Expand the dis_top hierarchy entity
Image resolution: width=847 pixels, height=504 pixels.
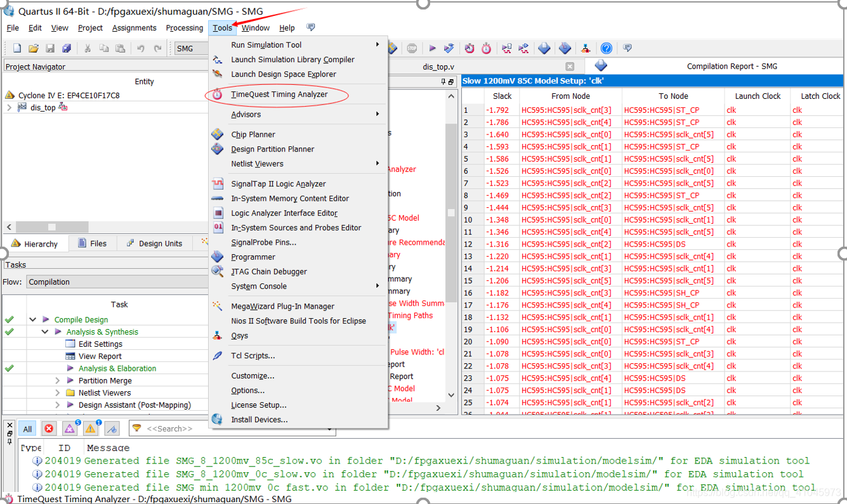(10, 108)
